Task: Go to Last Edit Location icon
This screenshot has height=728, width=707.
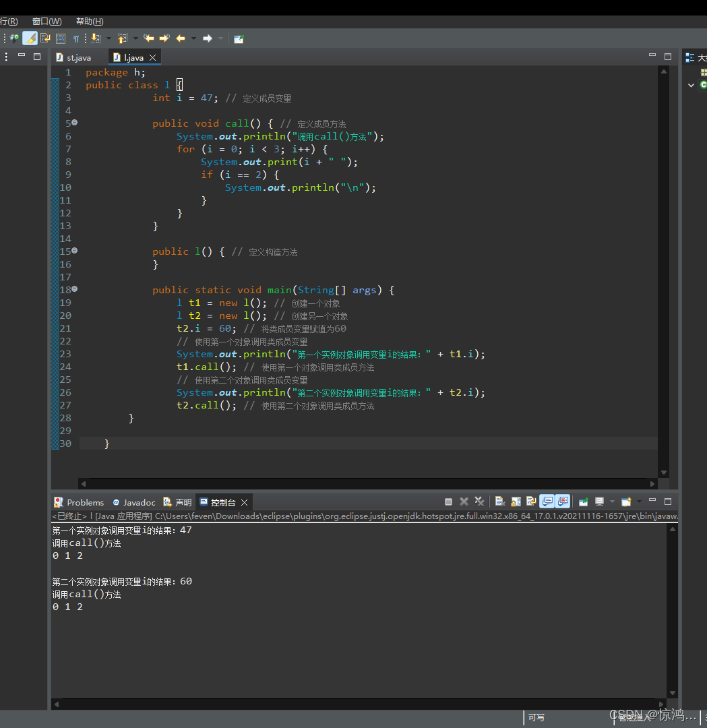Action: pyautogui.click(x=148, y=38)
